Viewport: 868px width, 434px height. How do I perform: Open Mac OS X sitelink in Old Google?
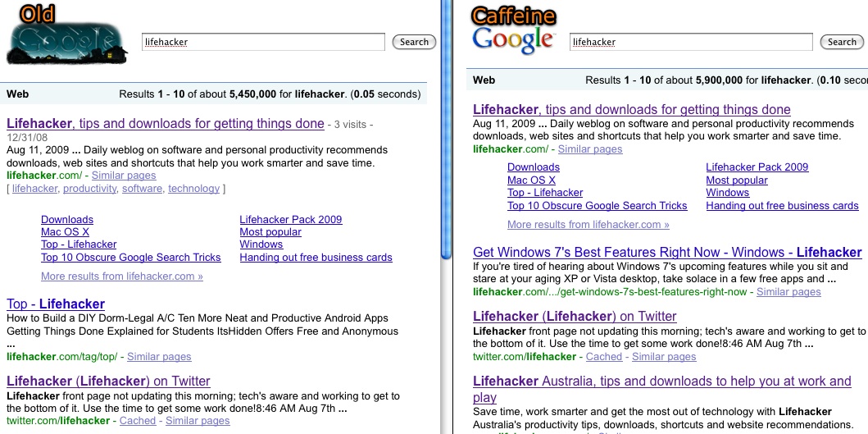[65, 232]
